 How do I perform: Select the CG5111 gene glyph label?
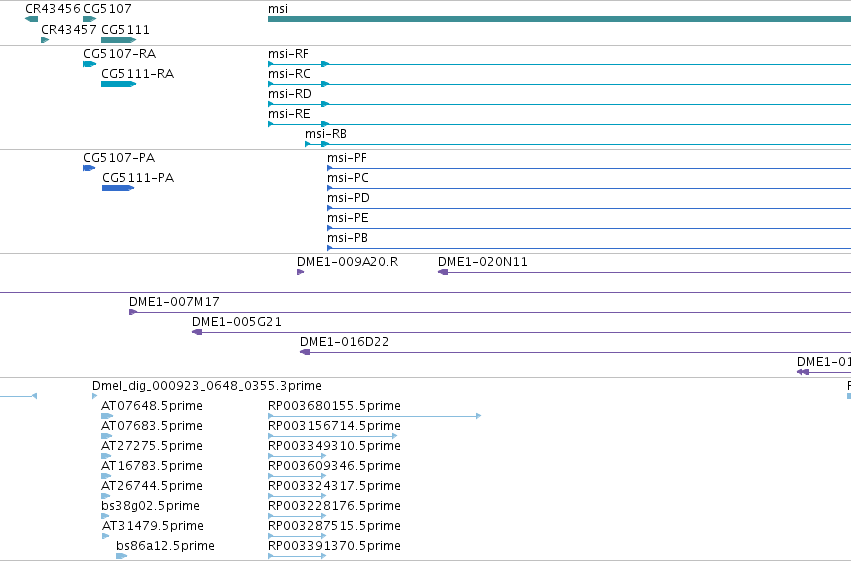[x=125, y=29]
